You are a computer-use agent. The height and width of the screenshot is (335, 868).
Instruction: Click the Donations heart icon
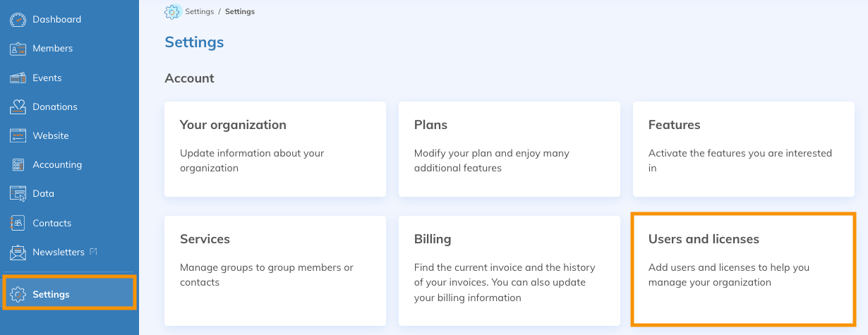click(18, 106)
